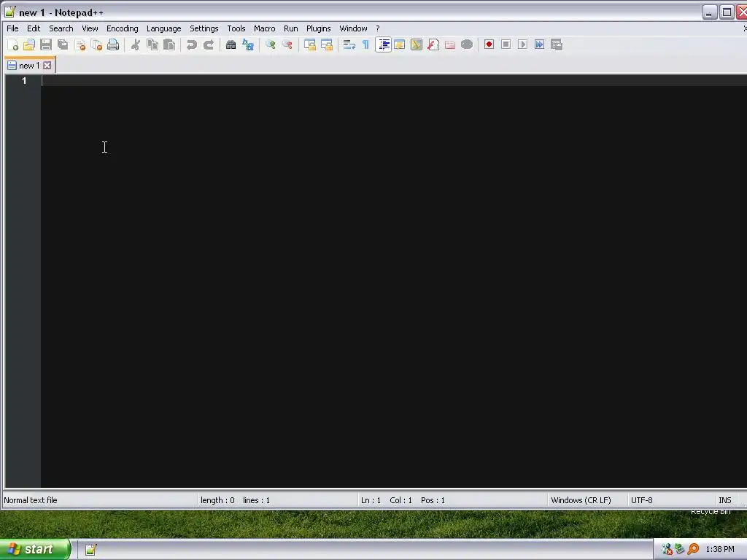Screen dimensions: 747x560
Task: Click the Undo arrow icon
Action: (x=192, y=44)
